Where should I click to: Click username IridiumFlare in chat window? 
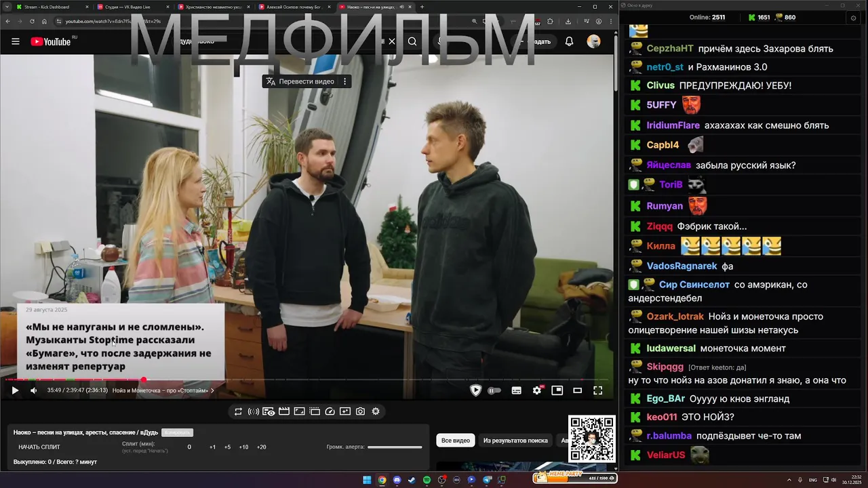coord(673,125)
